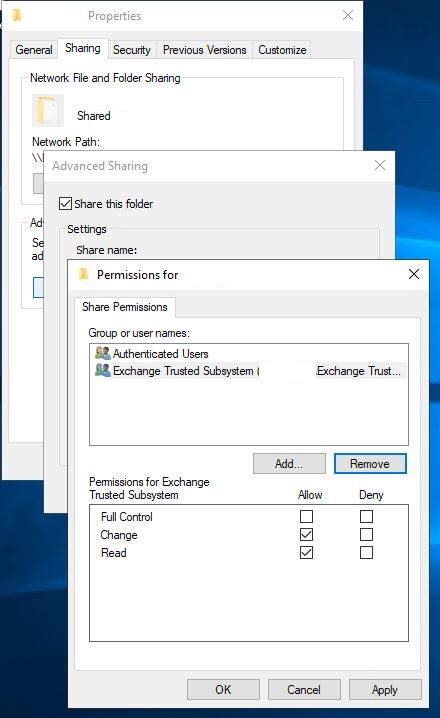440x718 pixels.
Task: Allow Full Control permission
Action: 306,517
